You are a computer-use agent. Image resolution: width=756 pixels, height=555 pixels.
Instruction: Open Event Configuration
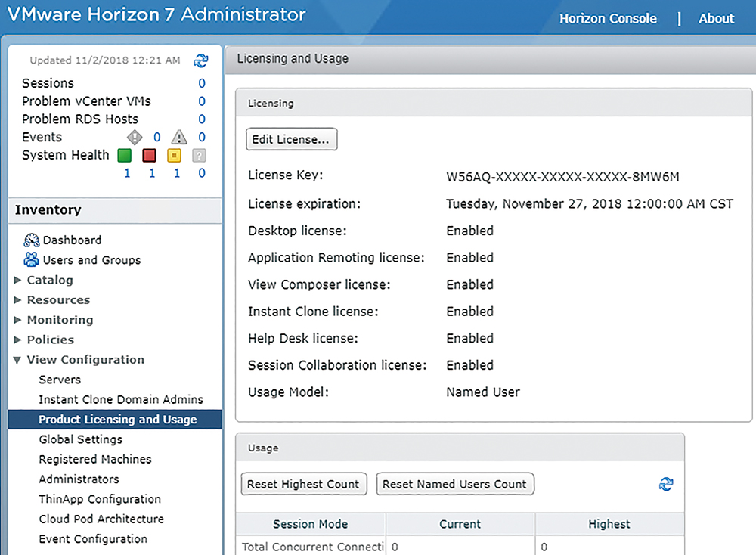click(x=93, y=539)
